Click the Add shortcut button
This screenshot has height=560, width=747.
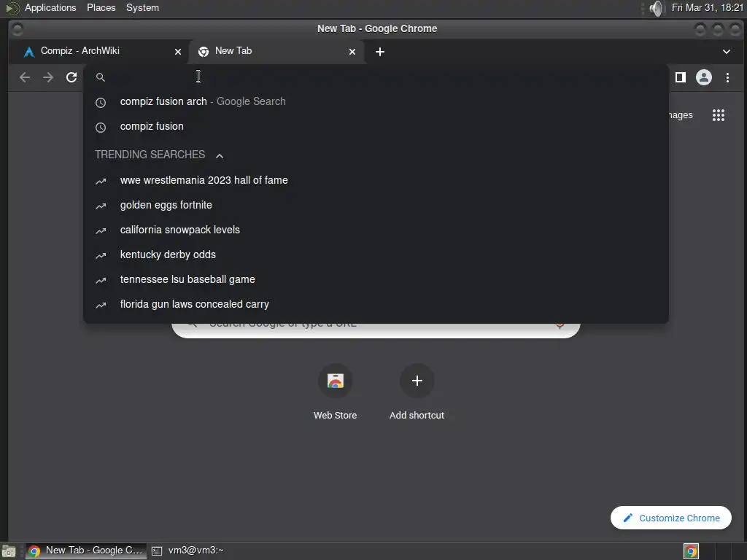click(x=417, y=392)
